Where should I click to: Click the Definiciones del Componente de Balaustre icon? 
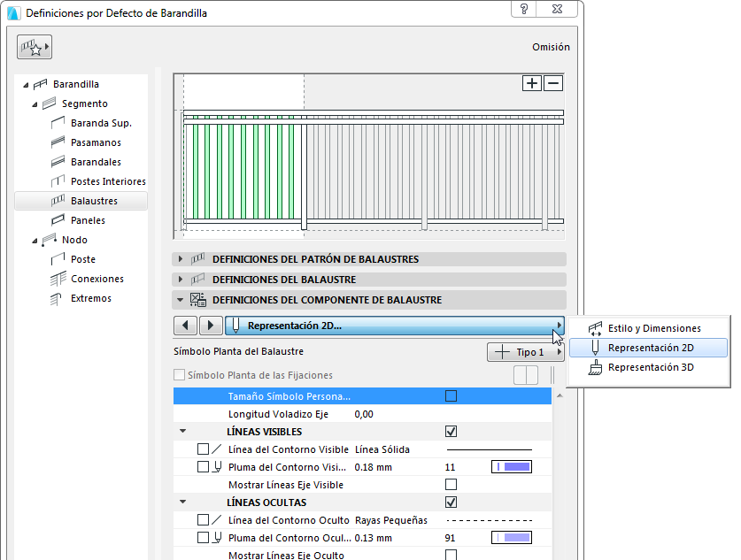[198, 300]
